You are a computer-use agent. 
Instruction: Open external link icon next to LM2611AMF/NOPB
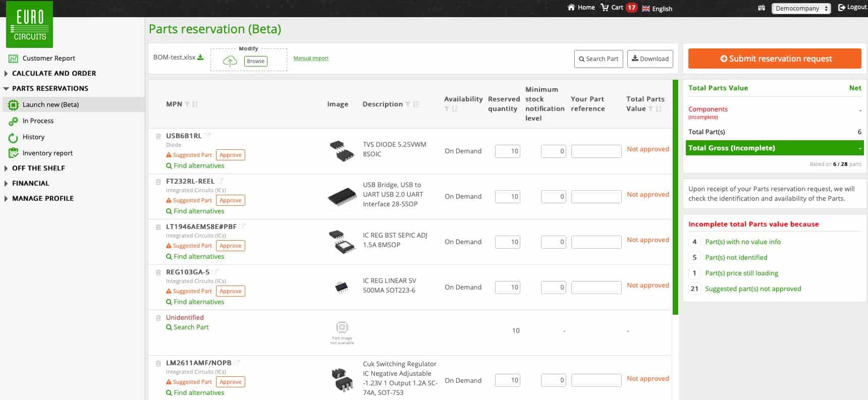pos(238,363)
